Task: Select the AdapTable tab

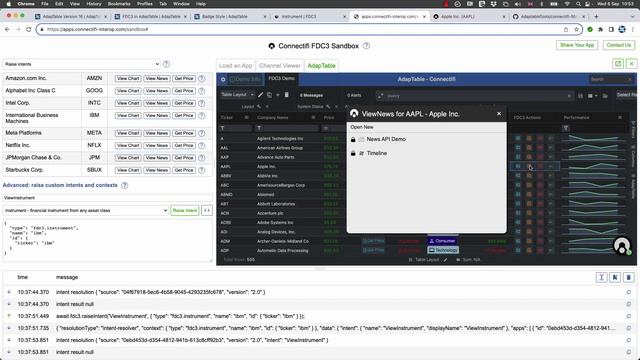Action: [321, 66]
